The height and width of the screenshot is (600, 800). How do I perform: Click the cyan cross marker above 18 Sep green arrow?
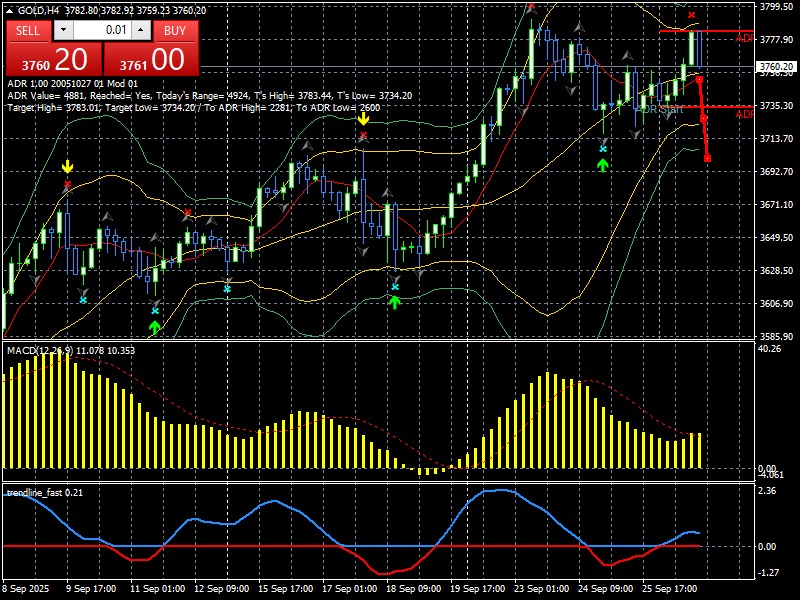pyautogui.click(x=395, y=287)
